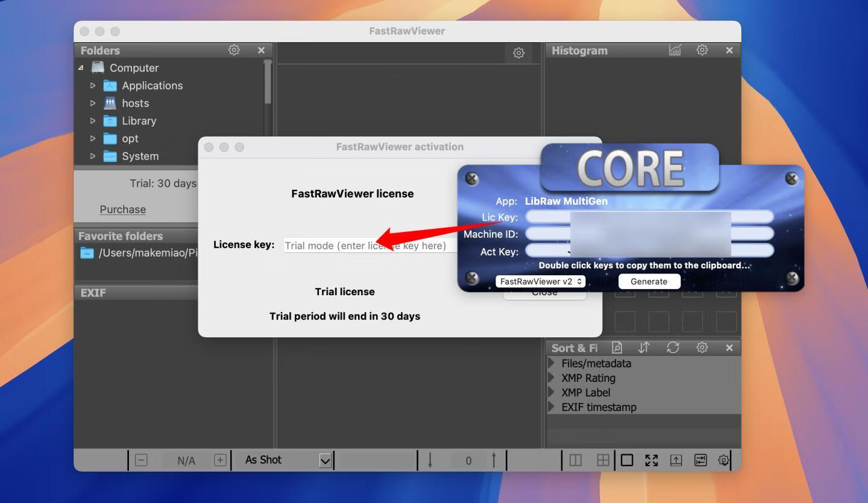This screenshot has height=503, width=868.
Task: Click the Machine ID field in keygen
Action: [649, 234]
